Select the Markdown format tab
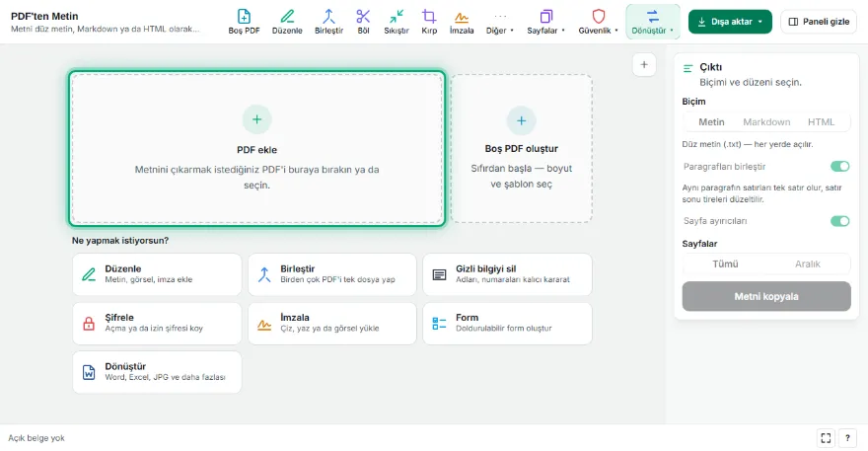 point(766,122)
